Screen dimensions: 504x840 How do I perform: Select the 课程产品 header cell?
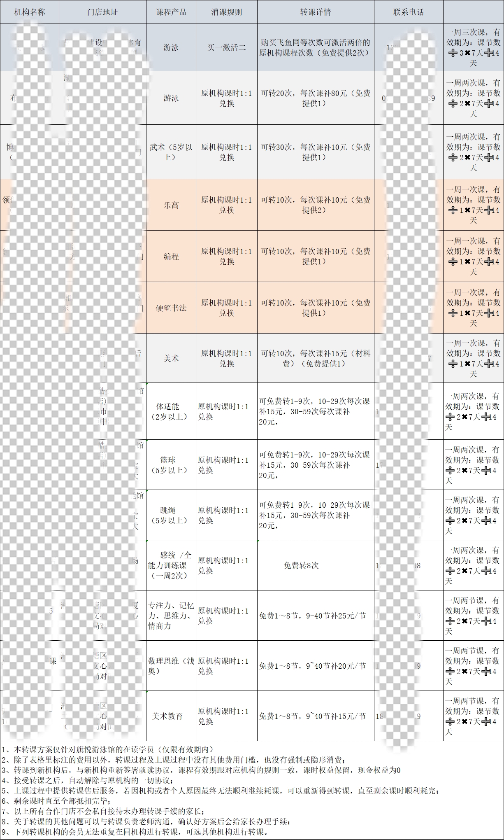tap(171, 12)
